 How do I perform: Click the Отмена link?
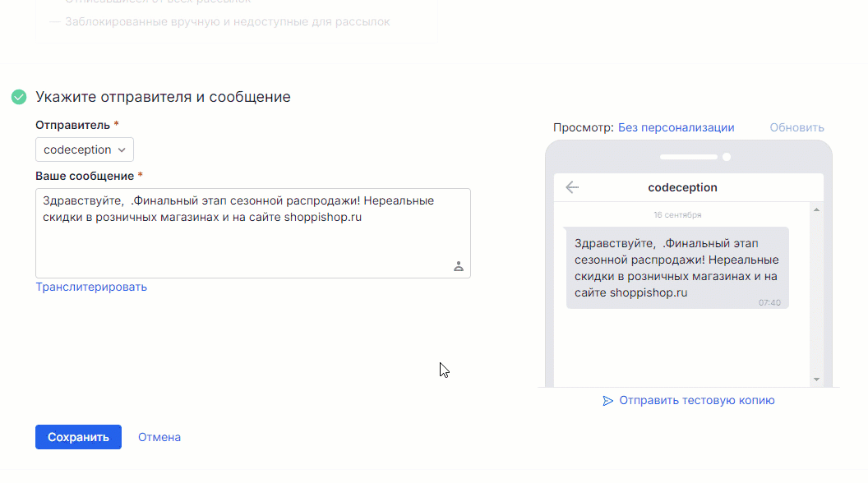(x=159, y=436)
